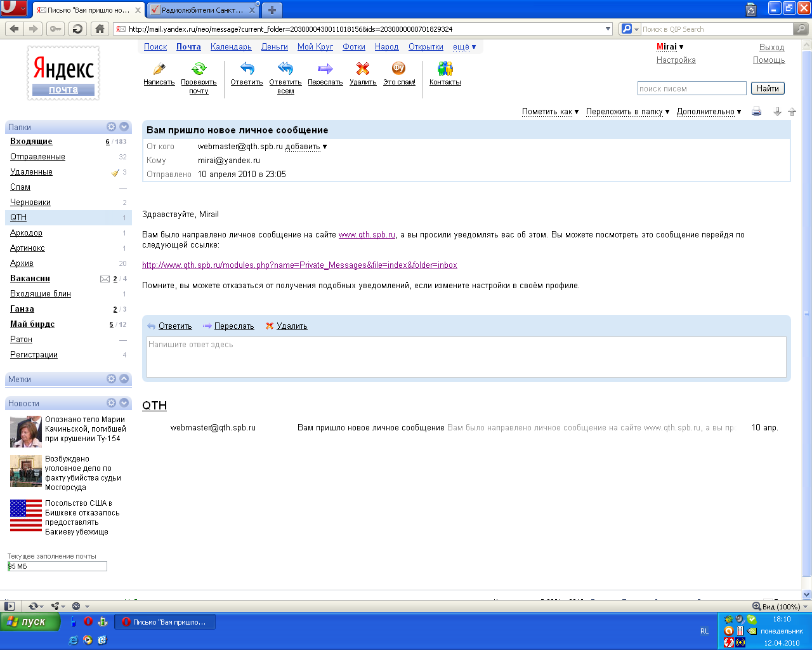Click the Опознано тело Марии news thumbnail
Viewport: 812px width, 650px height.
pyautogui.click(x=26, y=432)
